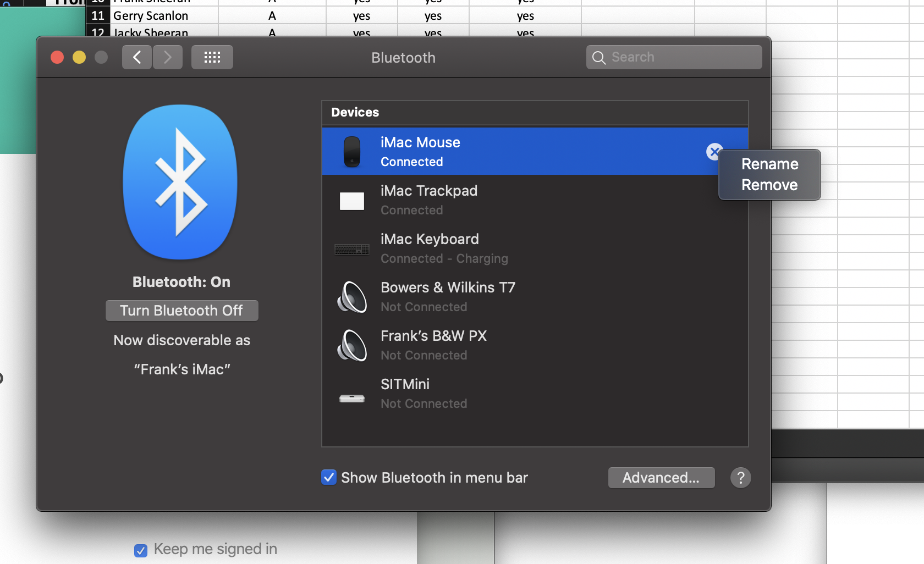Click Turn Bluetooth Off button
The image size is (924, 564).
click(x=182, y=311)
